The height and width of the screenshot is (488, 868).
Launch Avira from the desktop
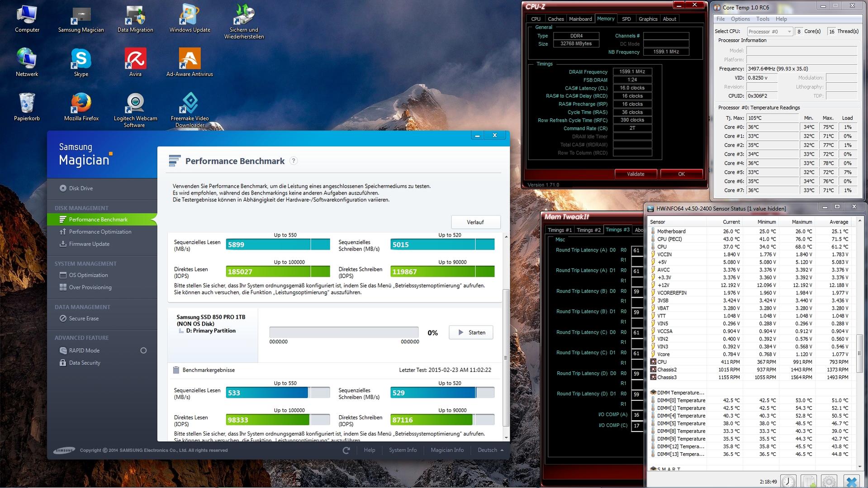(x=135, y=62)
